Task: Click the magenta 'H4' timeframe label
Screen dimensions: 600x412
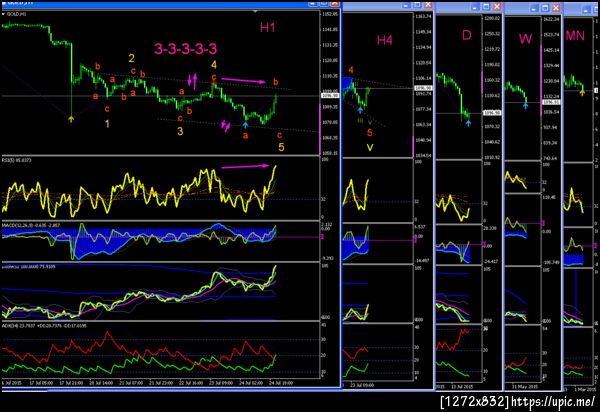Action: 385,40
